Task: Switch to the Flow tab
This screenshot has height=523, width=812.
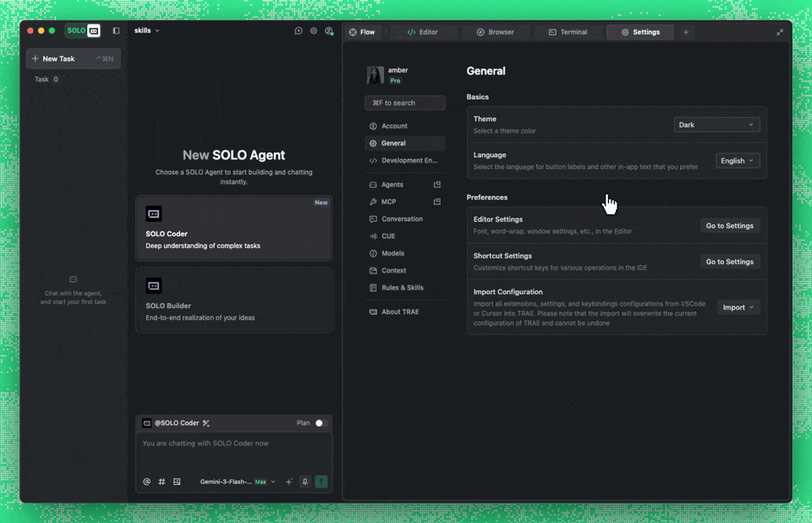Action: point(362,32)
